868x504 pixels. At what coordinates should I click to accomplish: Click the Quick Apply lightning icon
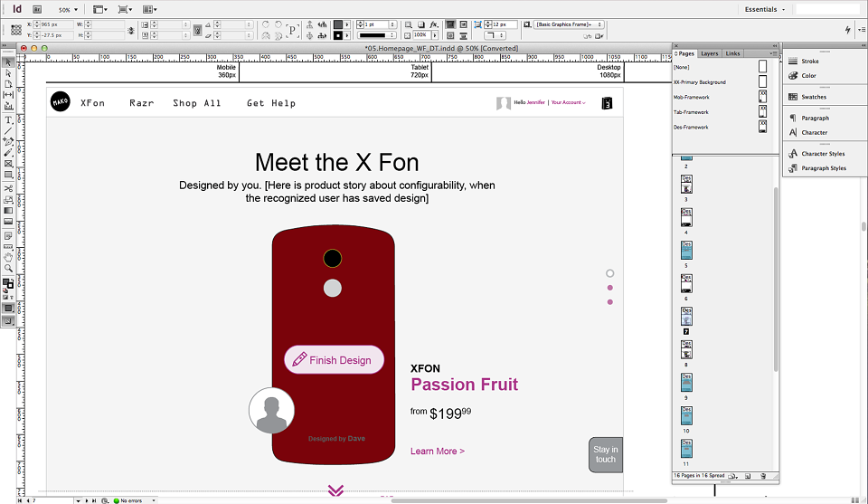[x=847, y=30]
